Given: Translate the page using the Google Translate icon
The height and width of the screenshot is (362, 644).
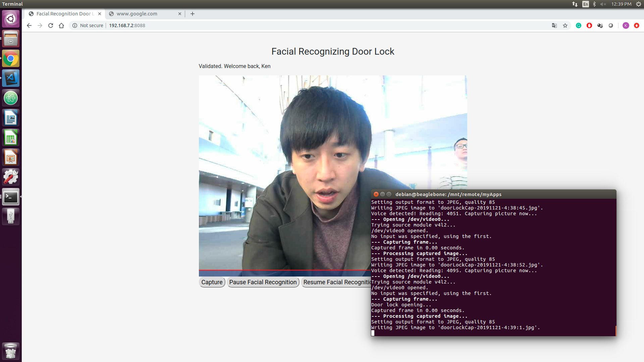Looking at the screenshot, I should click(554, 25).
